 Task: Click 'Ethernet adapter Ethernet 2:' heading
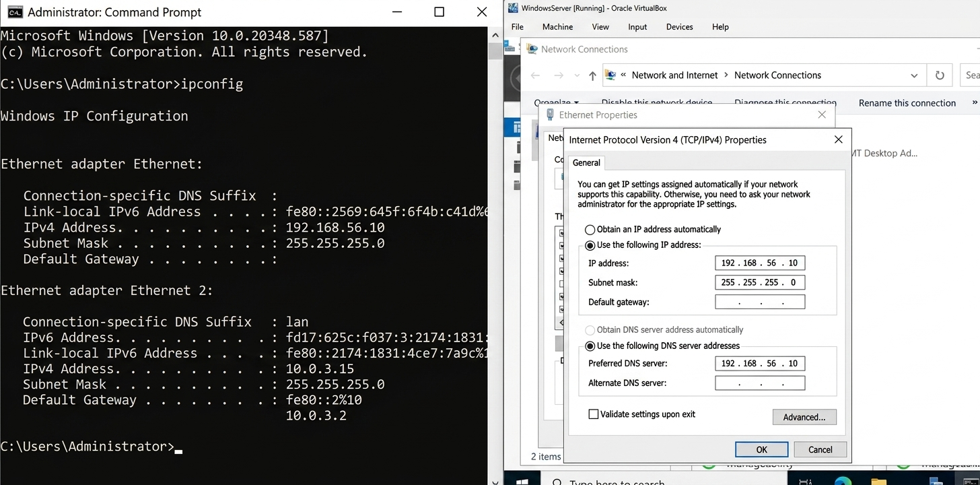107,290
